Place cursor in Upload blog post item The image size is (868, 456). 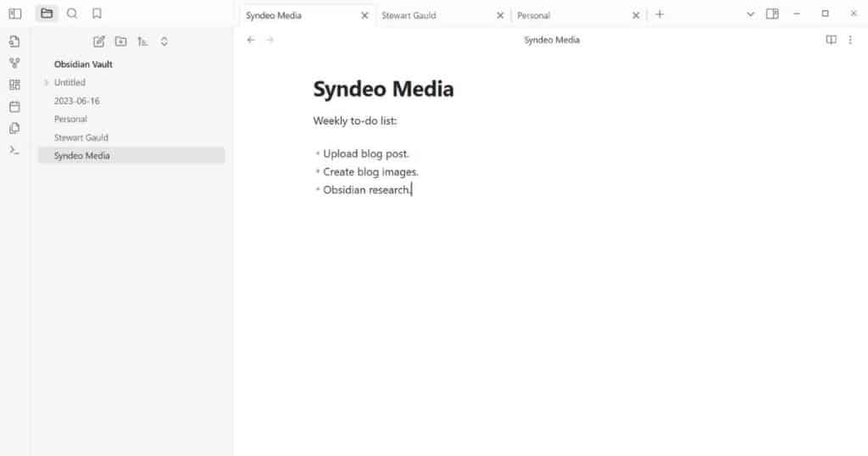366,154
